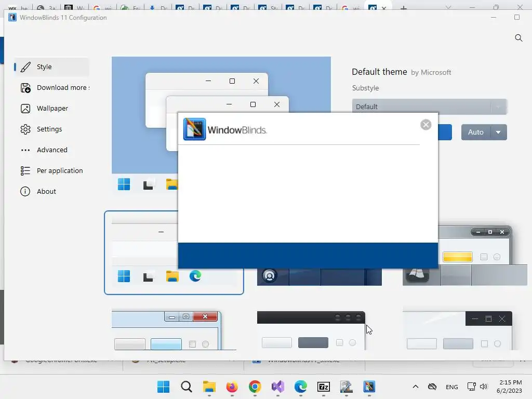Click the About info icon
Viewport: 532px width, 399px height.
click(25, 191)
